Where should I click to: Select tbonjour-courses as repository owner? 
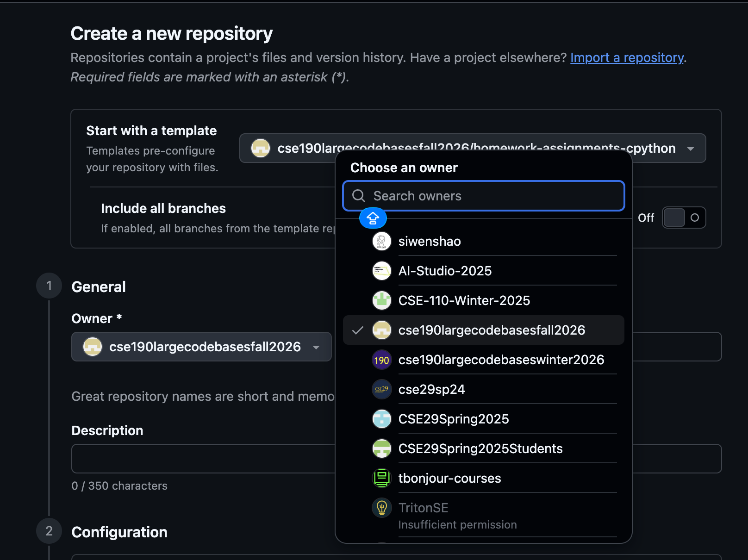pos(484,479)
